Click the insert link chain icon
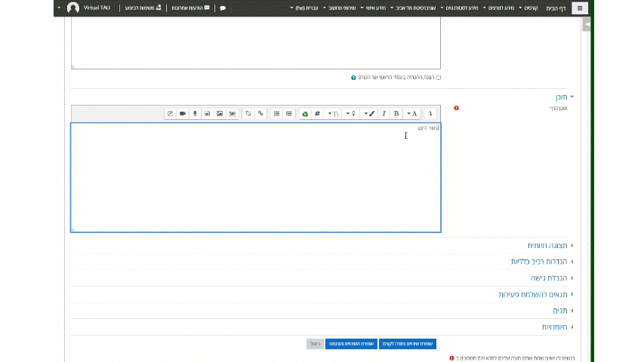Image resolution: width=644 pixels, height=362 pixels. (260, 114)
